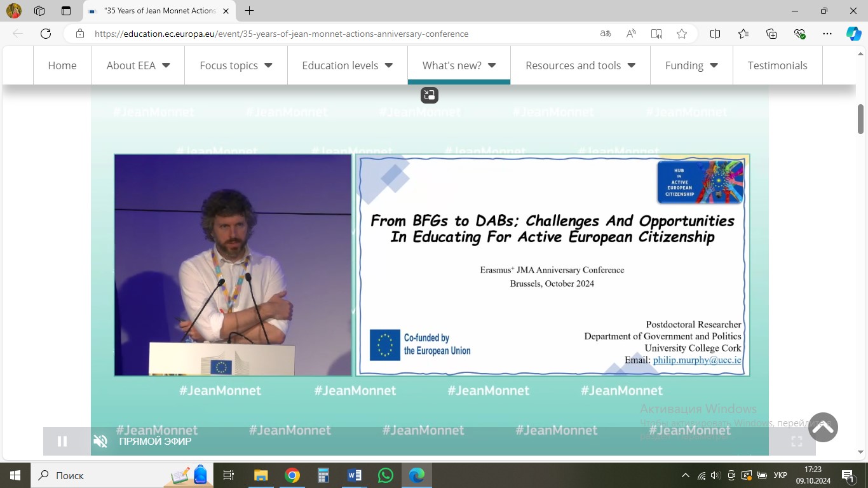Expand the About EEA dropdown
This screenshot has height=488, width=868.
coord(138,65)
